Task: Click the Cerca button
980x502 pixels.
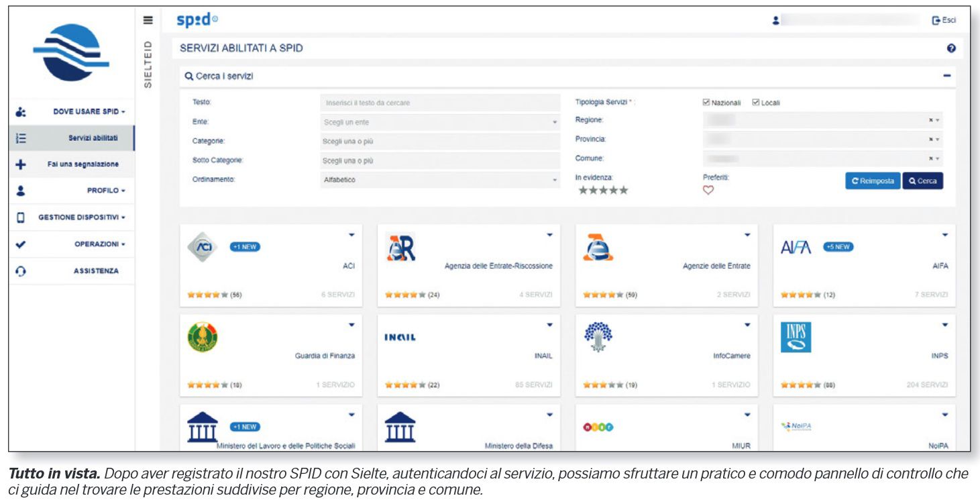Action: (x=922, y=181)
